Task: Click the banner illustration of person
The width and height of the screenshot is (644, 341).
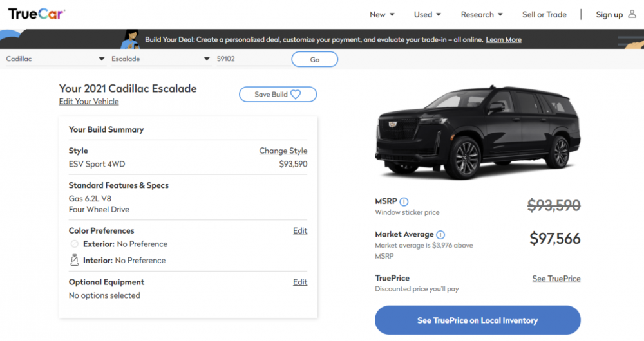Action: [x=129, y=39]
